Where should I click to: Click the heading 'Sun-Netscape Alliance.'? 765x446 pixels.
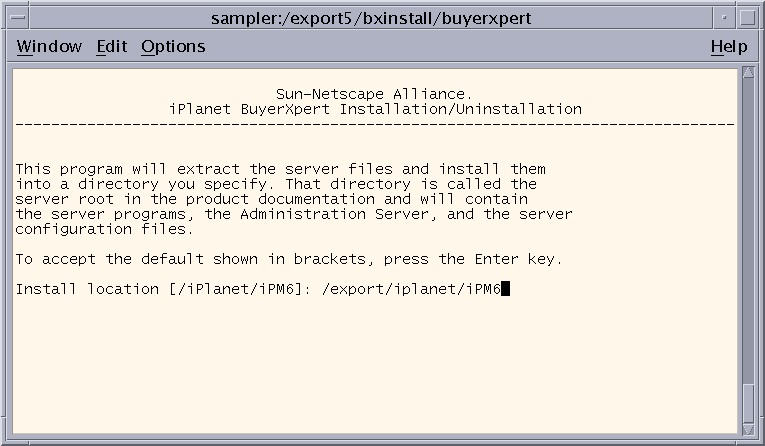coord(374,94)
